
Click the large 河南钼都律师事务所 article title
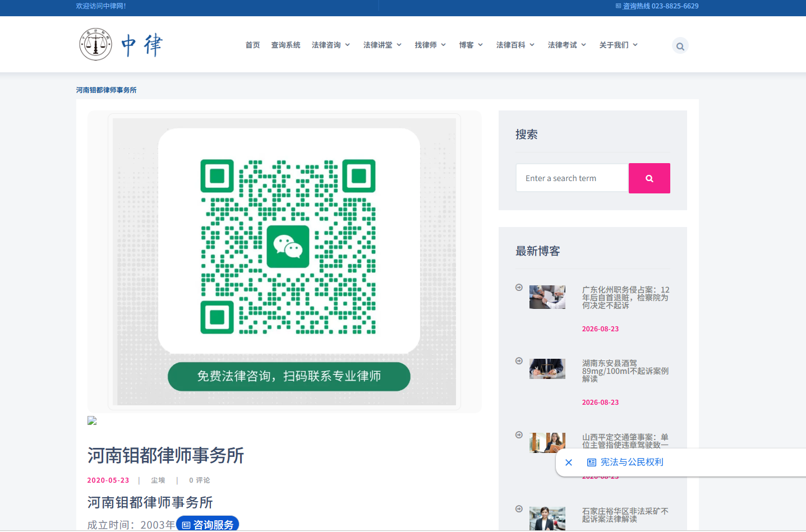click(166, 455)
